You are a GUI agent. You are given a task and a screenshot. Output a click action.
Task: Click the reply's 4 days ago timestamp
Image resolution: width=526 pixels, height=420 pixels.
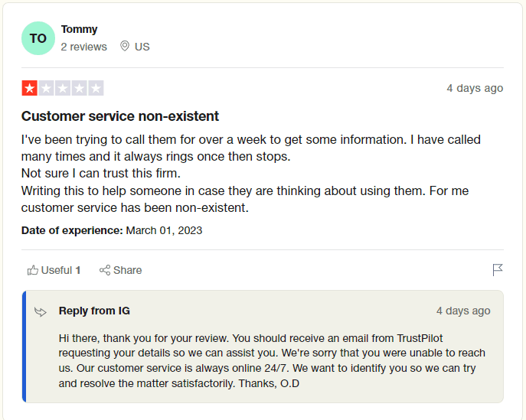tap(463, 311)
